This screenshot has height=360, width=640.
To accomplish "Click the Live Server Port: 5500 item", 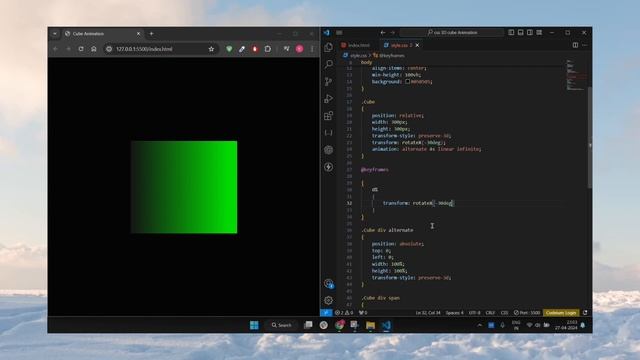I will (x=527, y=313).
